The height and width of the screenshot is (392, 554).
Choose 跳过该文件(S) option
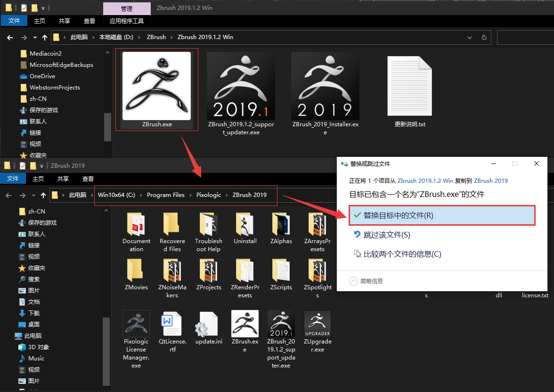tap(386, 235)
